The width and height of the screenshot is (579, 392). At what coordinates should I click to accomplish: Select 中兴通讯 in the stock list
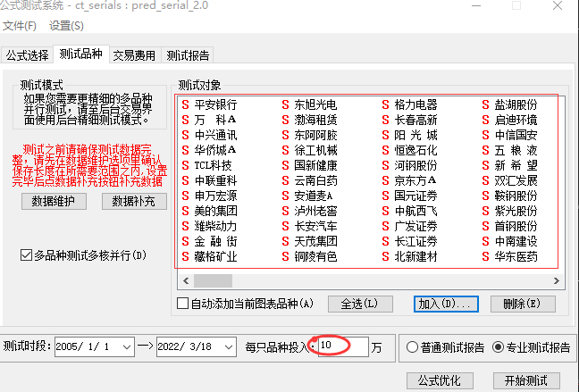[x=215, y=135]
